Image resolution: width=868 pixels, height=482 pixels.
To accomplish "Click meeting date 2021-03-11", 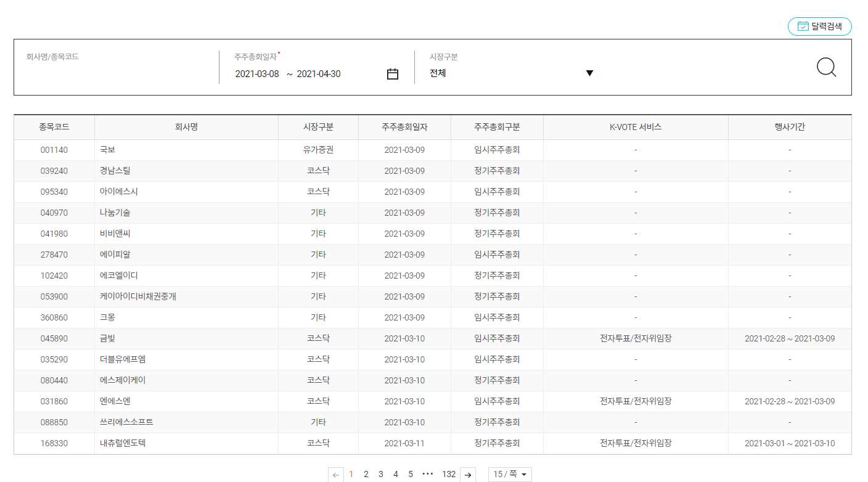I will tap(404, 443).
